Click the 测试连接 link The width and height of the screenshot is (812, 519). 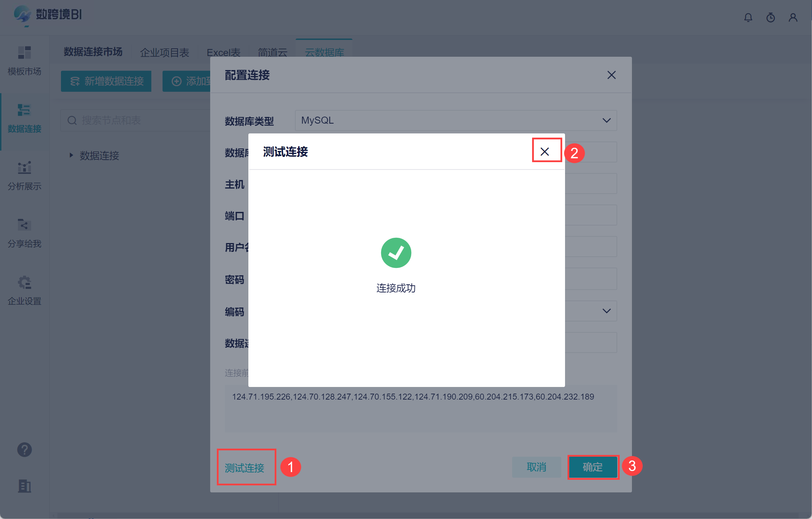coord(245,468)
